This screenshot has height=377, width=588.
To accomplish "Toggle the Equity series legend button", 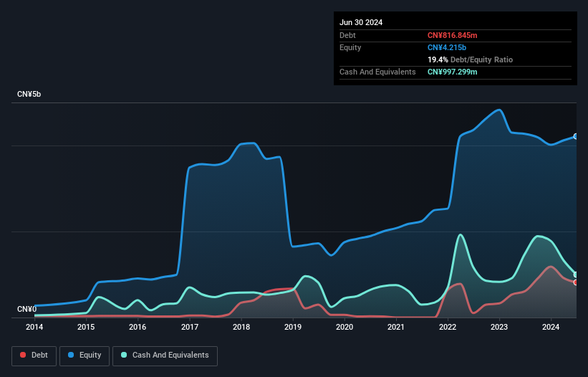I will pyautogui.click(x=85, y=355).
